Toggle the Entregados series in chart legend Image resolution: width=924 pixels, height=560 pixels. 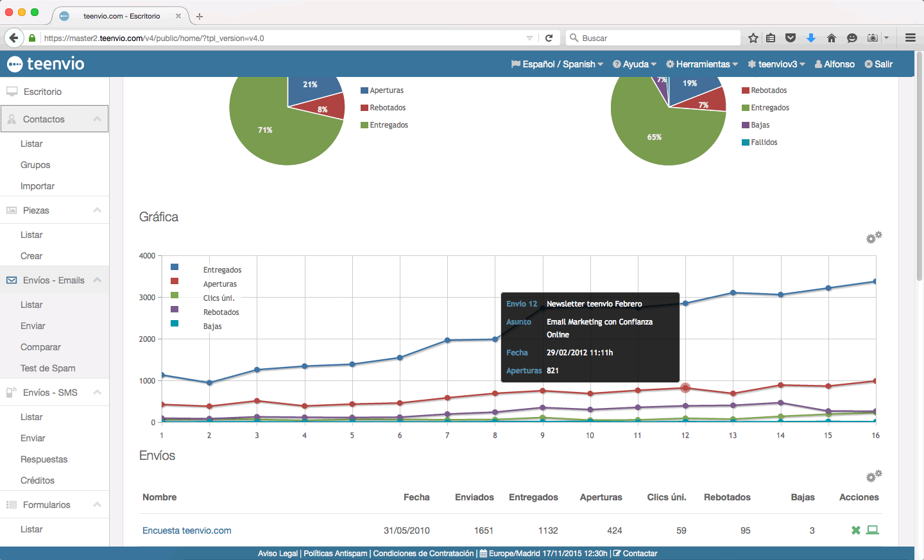click(222, 270)
